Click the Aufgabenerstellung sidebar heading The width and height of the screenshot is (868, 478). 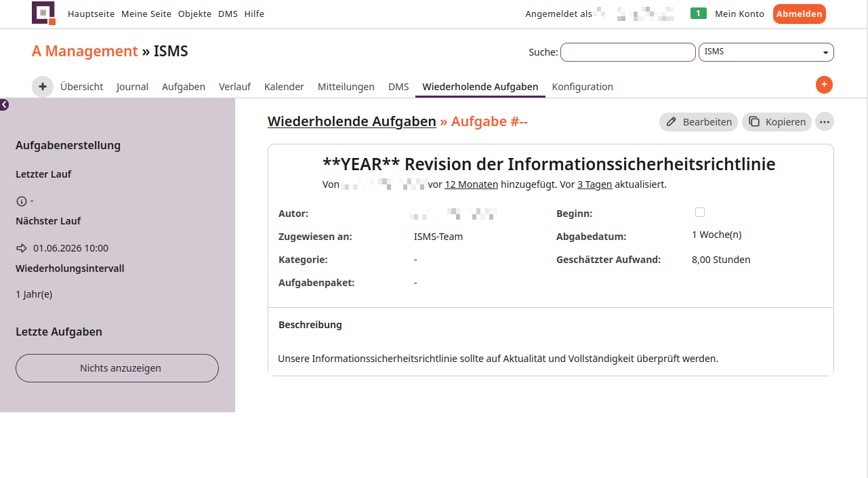tap(68, 145)
